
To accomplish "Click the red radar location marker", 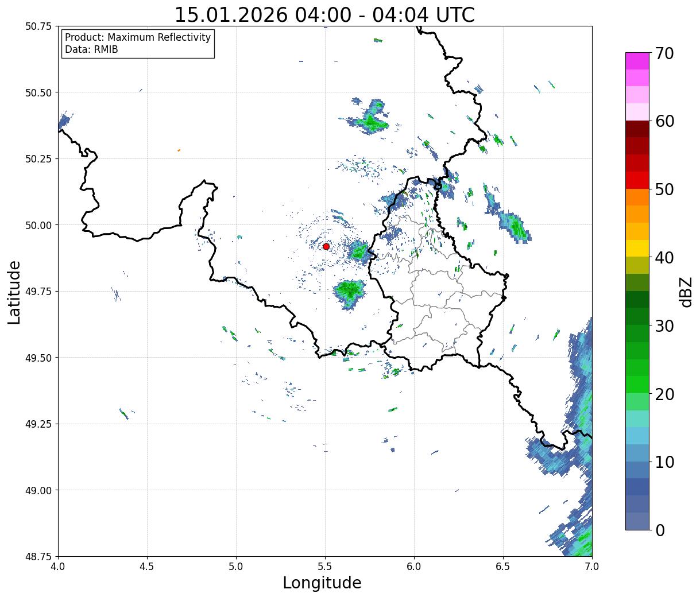I will click(x=326, y=246).
